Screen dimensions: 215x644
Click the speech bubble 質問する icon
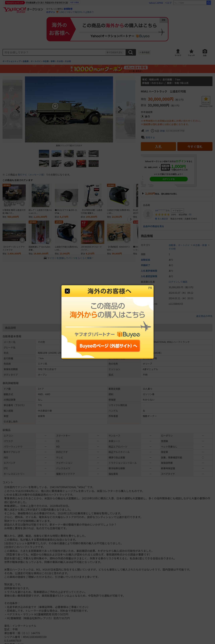click(143, 137)
